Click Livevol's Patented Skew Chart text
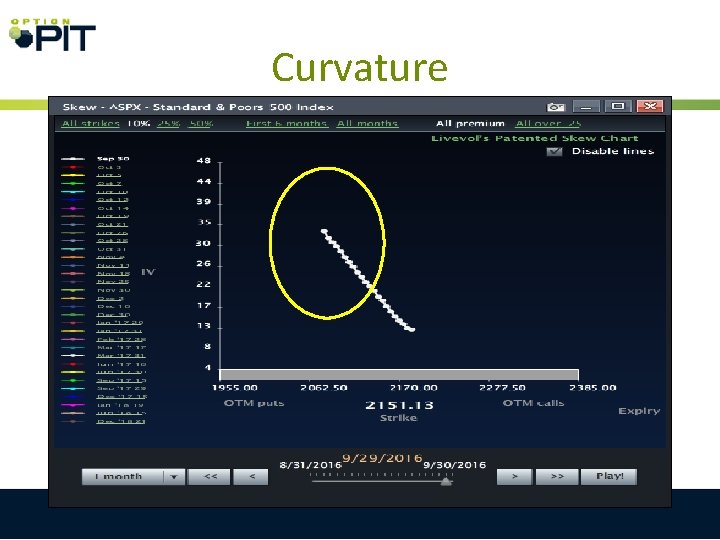The width and height of the screenshot is (720, 540). (534, 138)
